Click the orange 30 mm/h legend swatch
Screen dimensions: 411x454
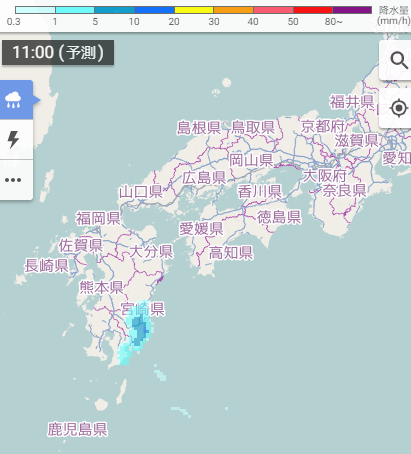pos(233,10)
